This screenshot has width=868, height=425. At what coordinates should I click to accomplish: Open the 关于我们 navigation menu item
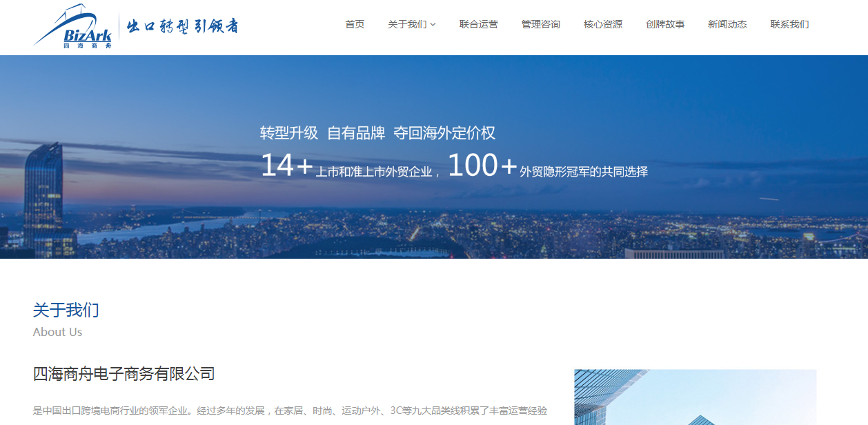[x=407, y=24]
